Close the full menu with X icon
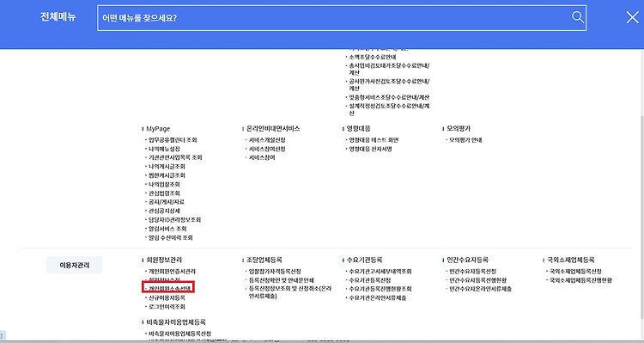This screenshot has width=644, height=343. 632,17
